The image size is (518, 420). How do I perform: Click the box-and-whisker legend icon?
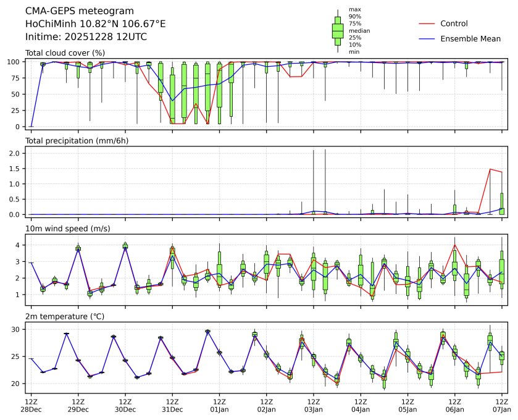click(338, 31)
